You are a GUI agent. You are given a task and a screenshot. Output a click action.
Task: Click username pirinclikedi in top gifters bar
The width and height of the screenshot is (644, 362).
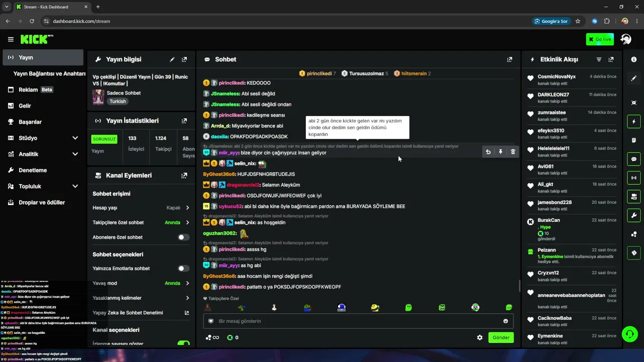click(x=319, y=73)
